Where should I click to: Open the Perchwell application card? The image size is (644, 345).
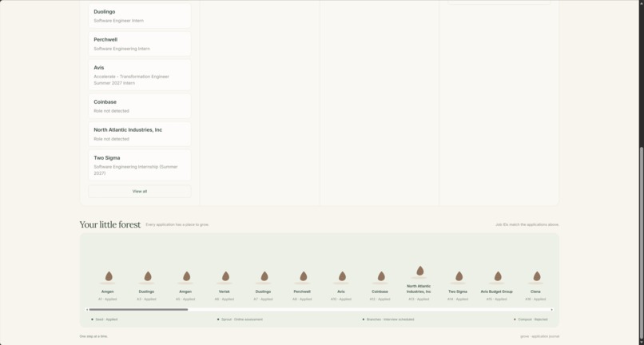pos(140,44)
